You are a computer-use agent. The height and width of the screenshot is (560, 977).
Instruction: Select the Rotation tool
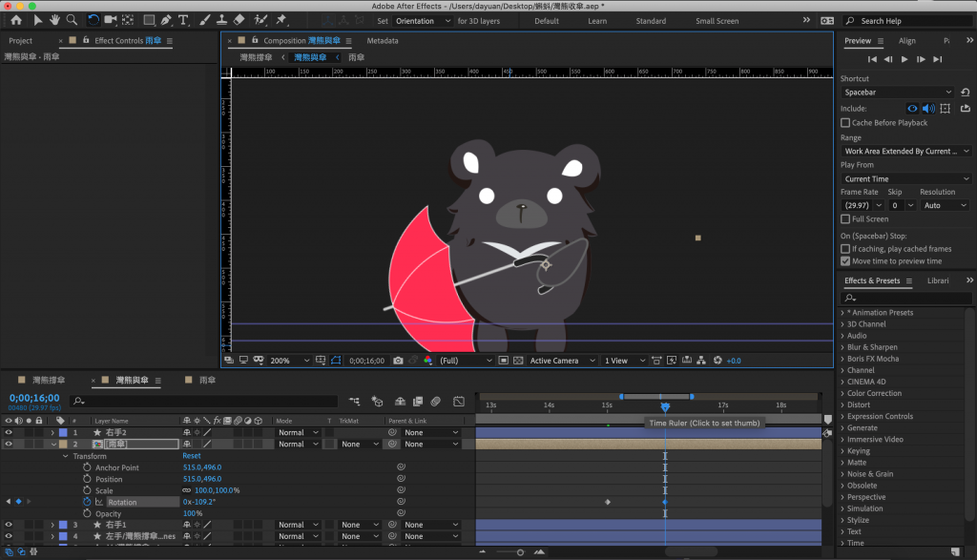click(93, 21)
